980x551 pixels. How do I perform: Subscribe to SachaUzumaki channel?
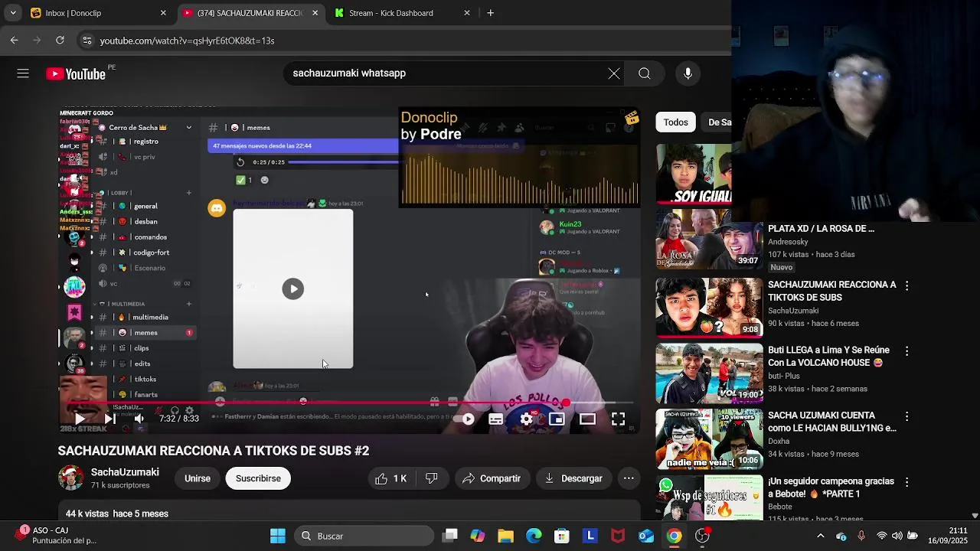coord(258,478)
